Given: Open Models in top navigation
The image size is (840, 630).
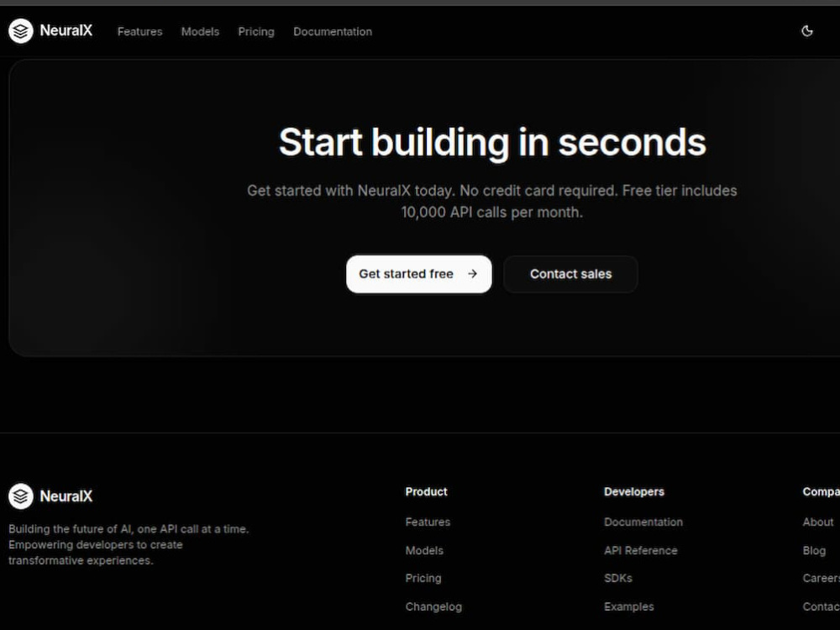Looking at the screenshot, I should 200,32.
